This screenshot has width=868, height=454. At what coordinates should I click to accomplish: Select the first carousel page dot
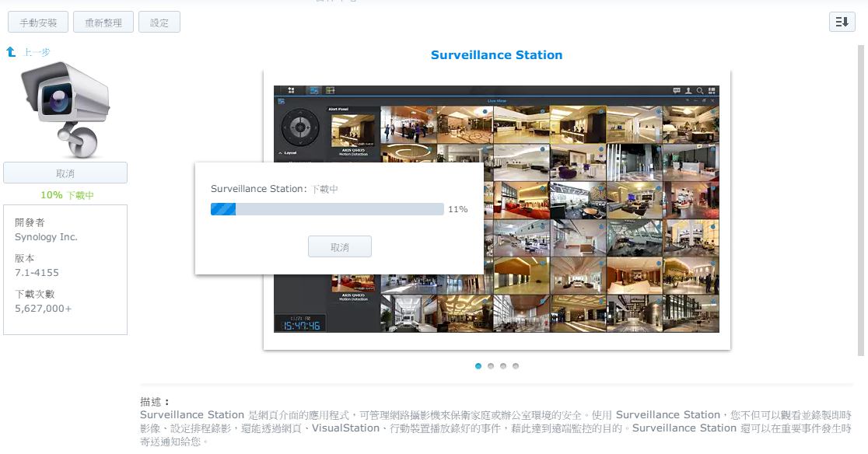[x=478, y=366]
